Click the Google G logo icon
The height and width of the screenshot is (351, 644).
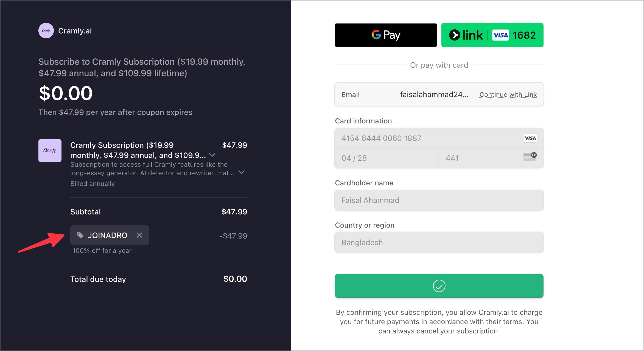(376, 35)
